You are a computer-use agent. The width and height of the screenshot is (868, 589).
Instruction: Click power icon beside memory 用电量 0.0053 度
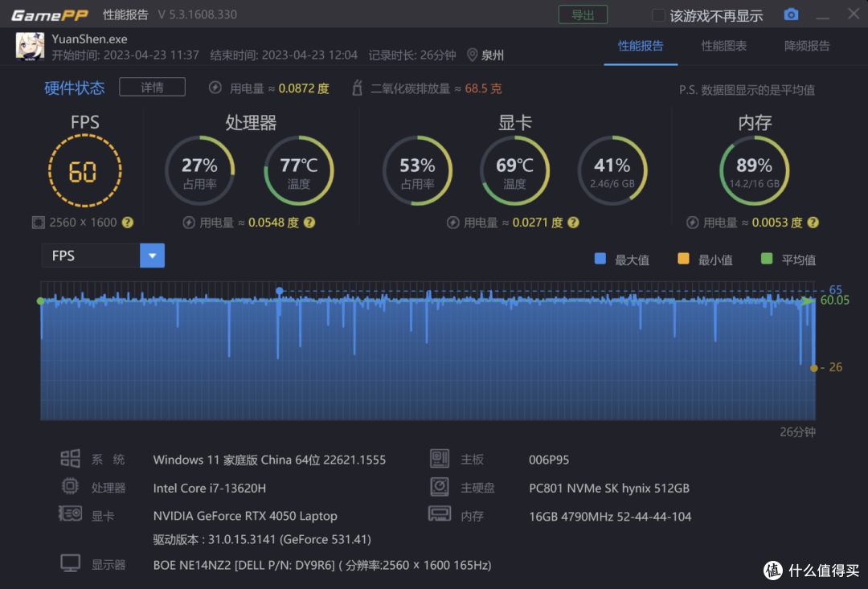pos(693,223)
